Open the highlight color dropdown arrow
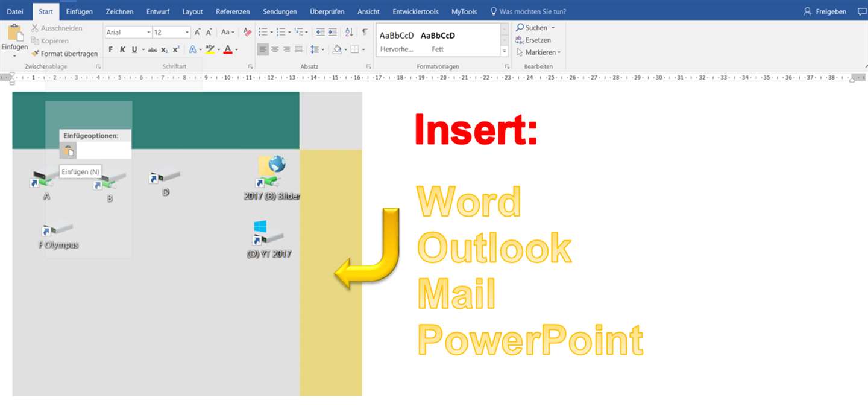The image size is (868, 409). (219, 49)
